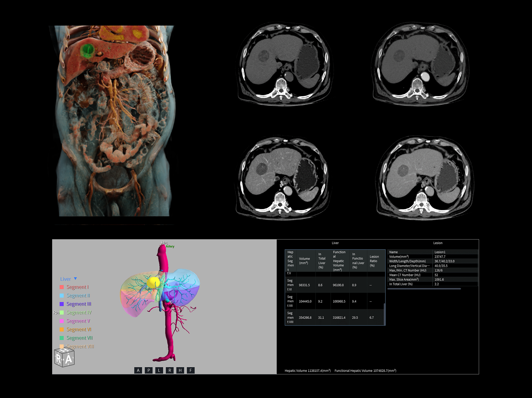Viewport: 532px width, 398px height.
Task: Click the Liver legend label
Action: (x=65, y=279)
